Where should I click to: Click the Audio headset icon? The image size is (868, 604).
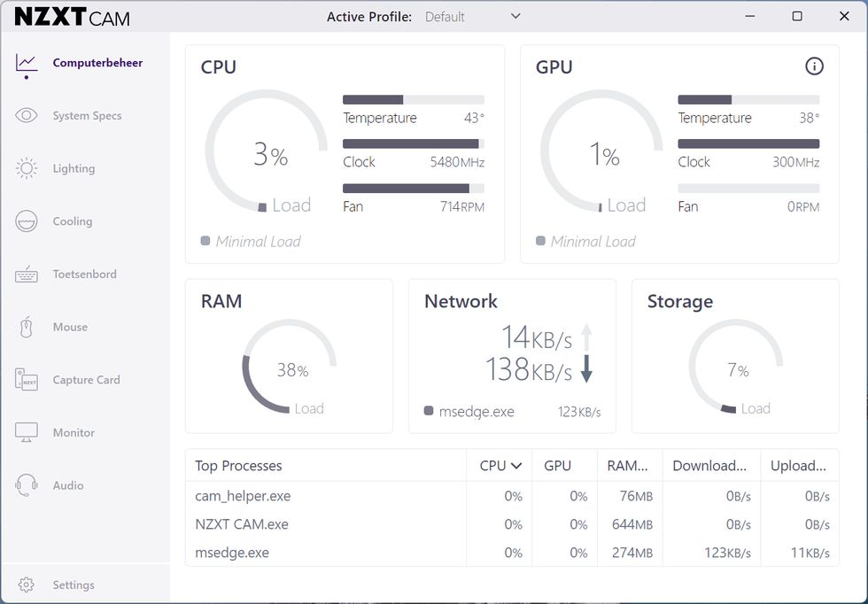(27, 485)
